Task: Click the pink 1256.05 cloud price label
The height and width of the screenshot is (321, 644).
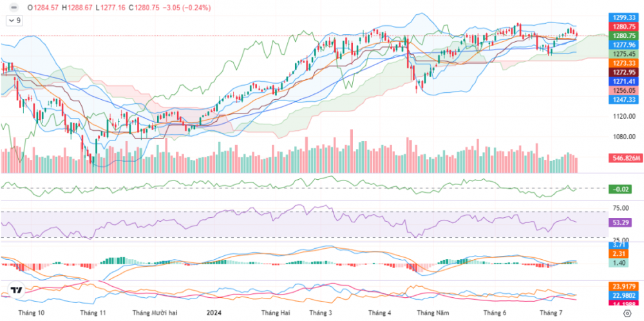Action: point(624,91)
